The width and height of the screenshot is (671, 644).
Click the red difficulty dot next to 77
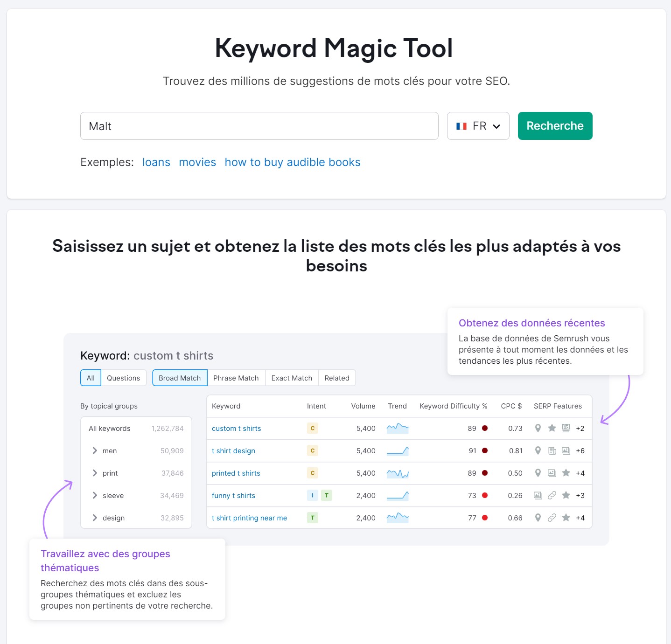485,518
